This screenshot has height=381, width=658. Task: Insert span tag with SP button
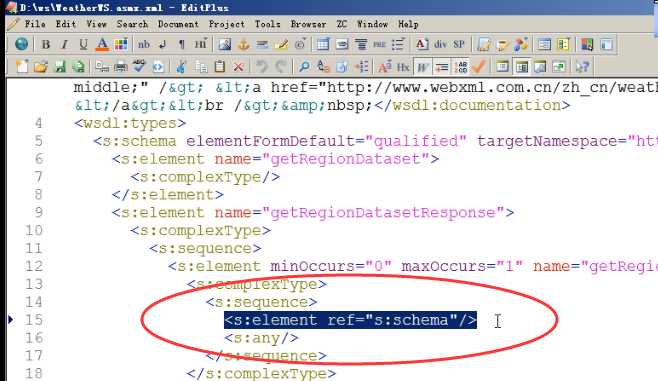click(x=459, y=44)
